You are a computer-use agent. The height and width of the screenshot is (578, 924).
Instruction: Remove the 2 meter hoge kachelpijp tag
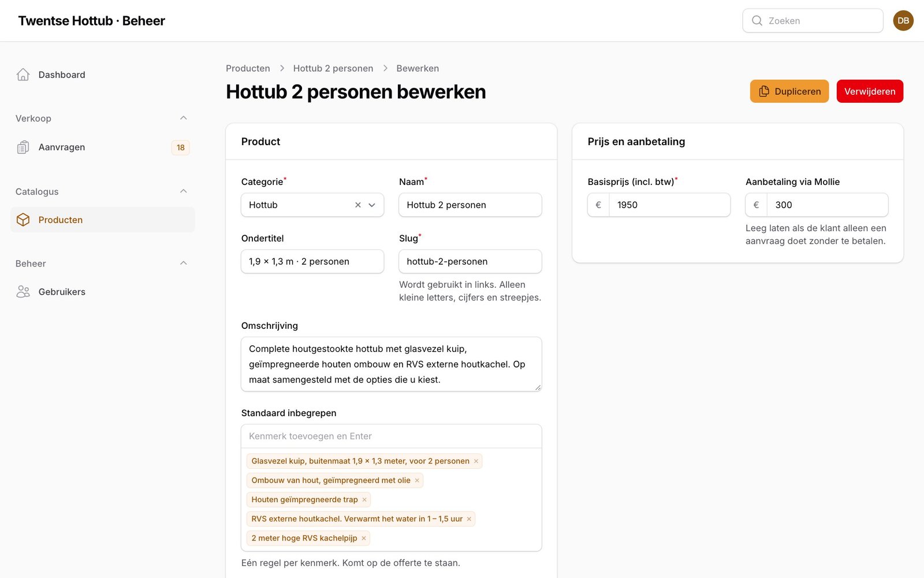click(364, 538)
